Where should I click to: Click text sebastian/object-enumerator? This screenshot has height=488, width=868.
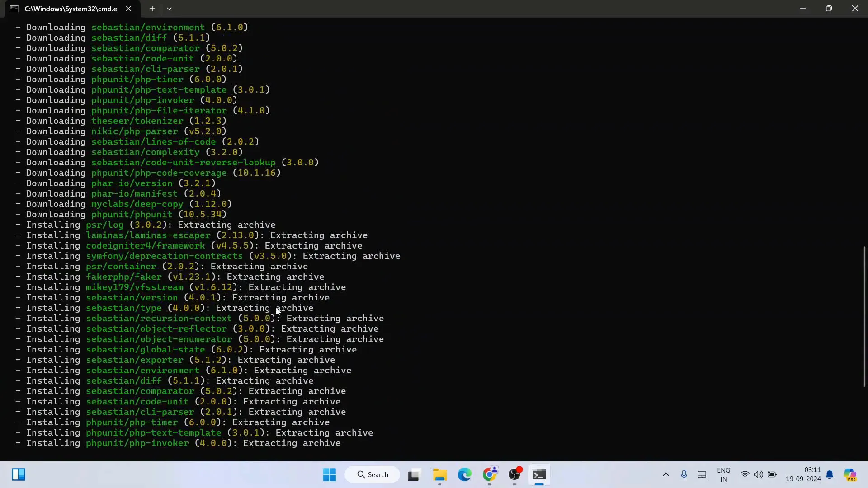[159, 339]
